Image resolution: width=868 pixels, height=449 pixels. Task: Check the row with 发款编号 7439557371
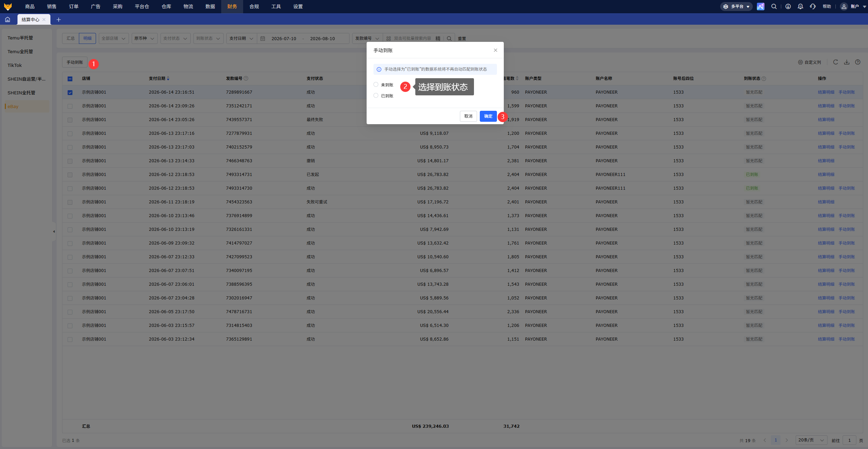(70, 120)
